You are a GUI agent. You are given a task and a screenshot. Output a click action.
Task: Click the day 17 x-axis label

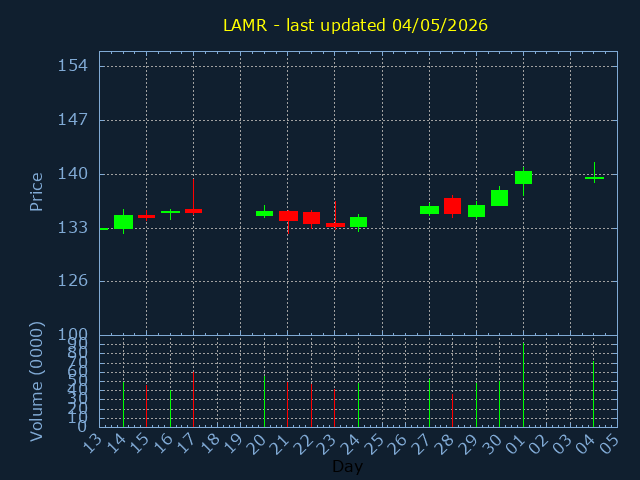click(187, 444)
